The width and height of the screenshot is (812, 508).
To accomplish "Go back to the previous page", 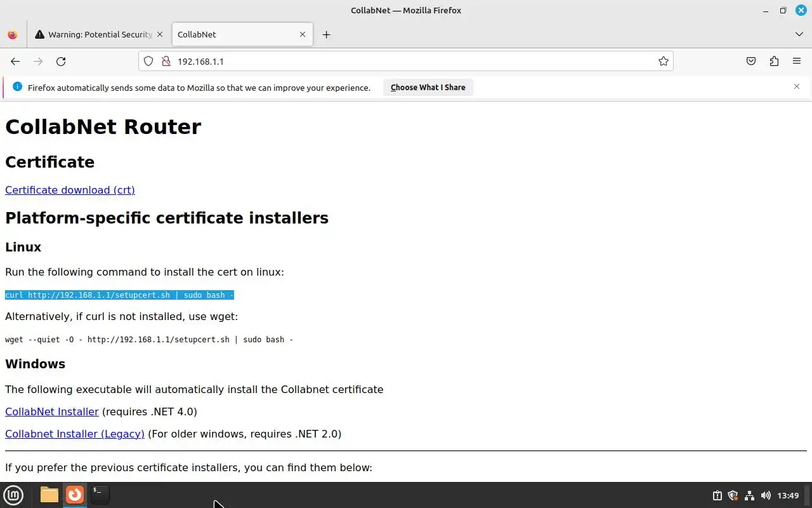I will pos(15,62).
